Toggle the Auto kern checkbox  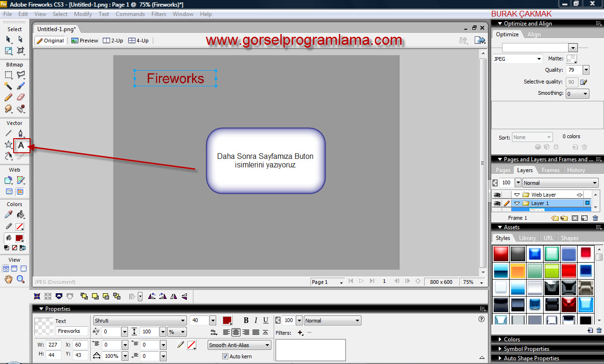pyautogui.click(x=225, y=356)
